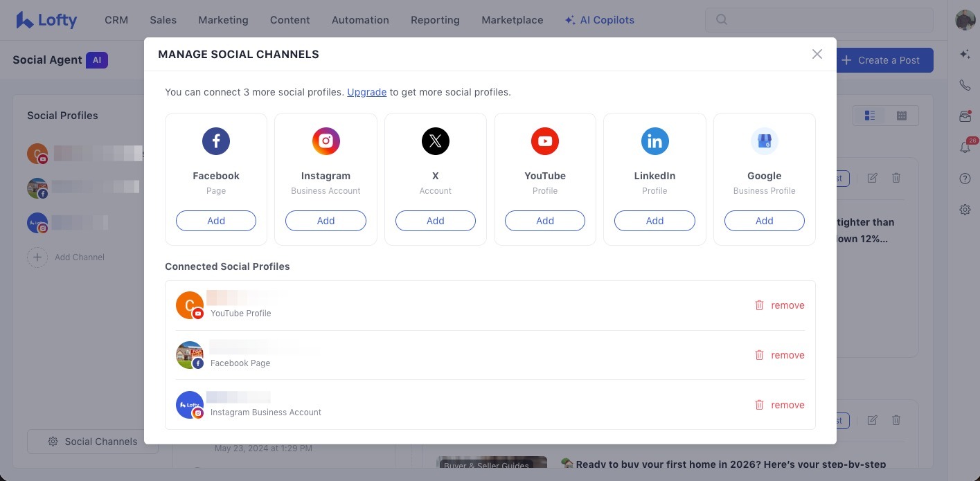
Task: Click trash icon in YouTube Profile row
Action: click(759, 305)
